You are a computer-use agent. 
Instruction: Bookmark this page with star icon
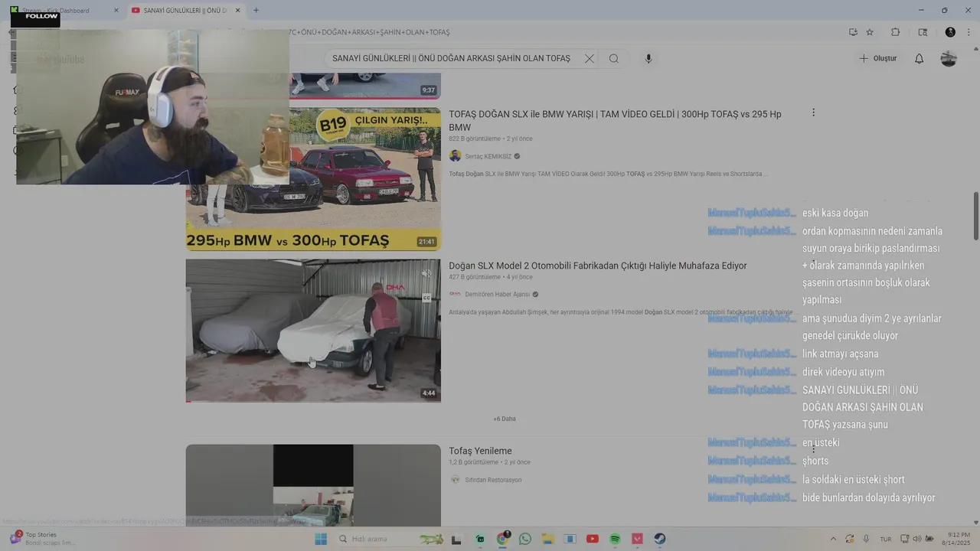tap(870, 32)
